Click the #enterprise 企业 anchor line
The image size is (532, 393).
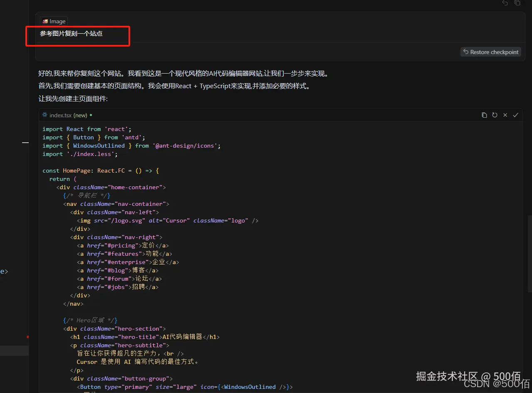click(128, 262)
